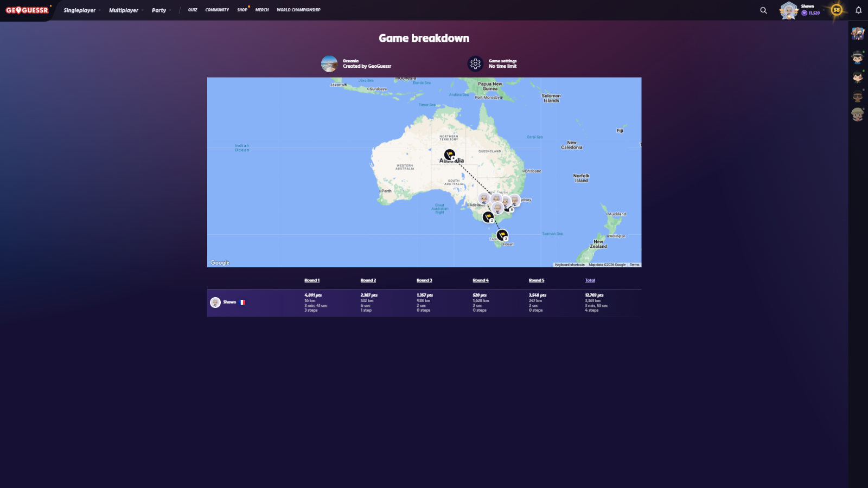Click the gold level 58 badge
This screenshot has width=868, height=488.
837,10
